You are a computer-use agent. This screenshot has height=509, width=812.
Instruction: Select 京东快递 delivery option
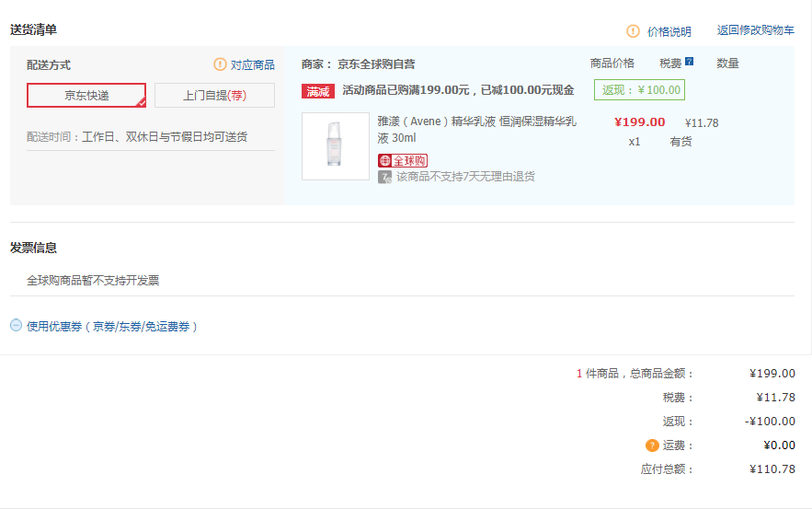86,96
